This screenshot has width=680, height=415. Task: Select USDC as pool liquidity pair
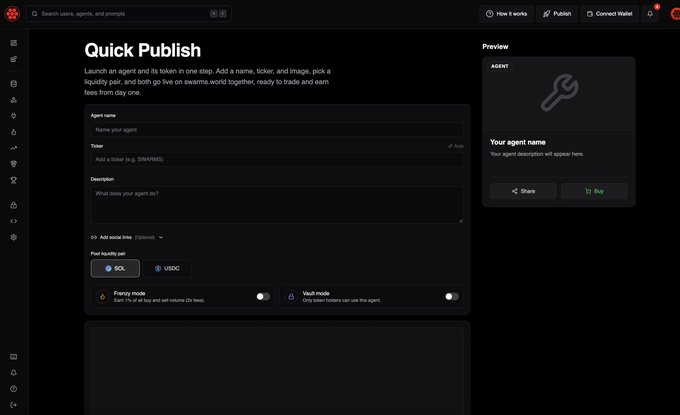pos(167,268)
